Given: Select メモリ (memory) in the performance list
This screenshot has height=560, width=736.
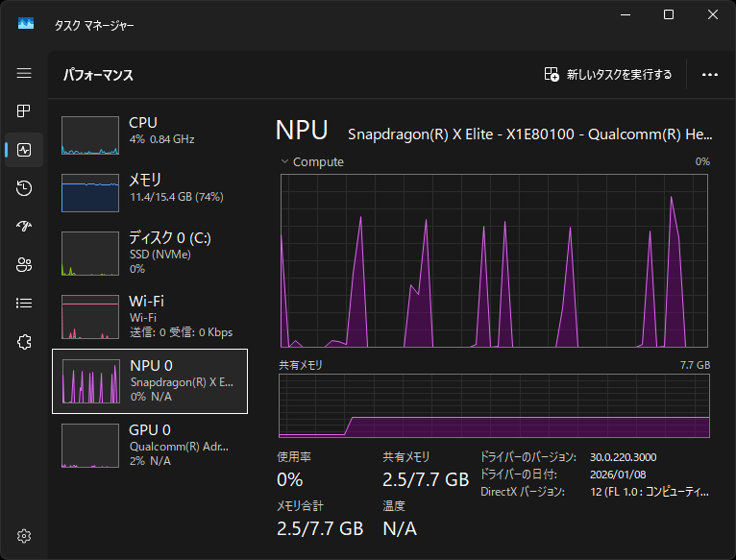Looking at the screenshot, I should tap(150, 192).
